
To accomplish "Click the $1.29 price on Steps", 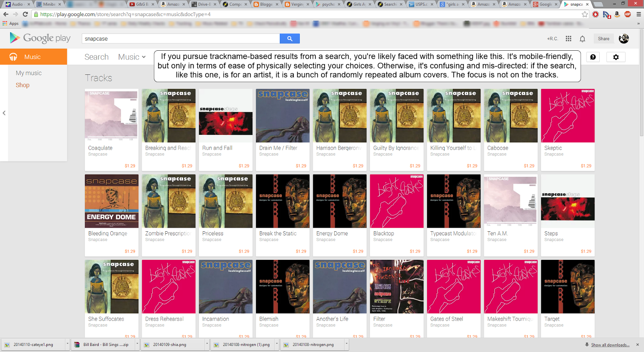I will click(x=586, y=251).
